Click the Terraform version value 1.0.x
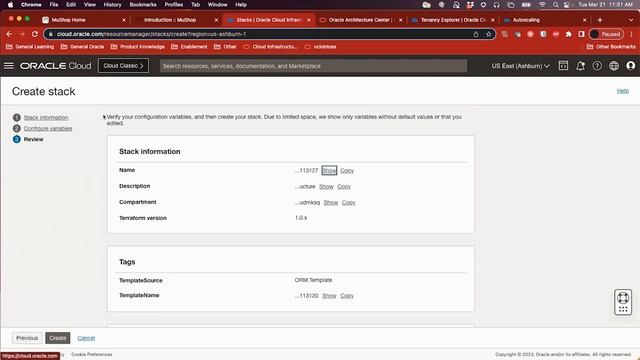The height and width of the screenshot is (360, 640). click(301, 218)
